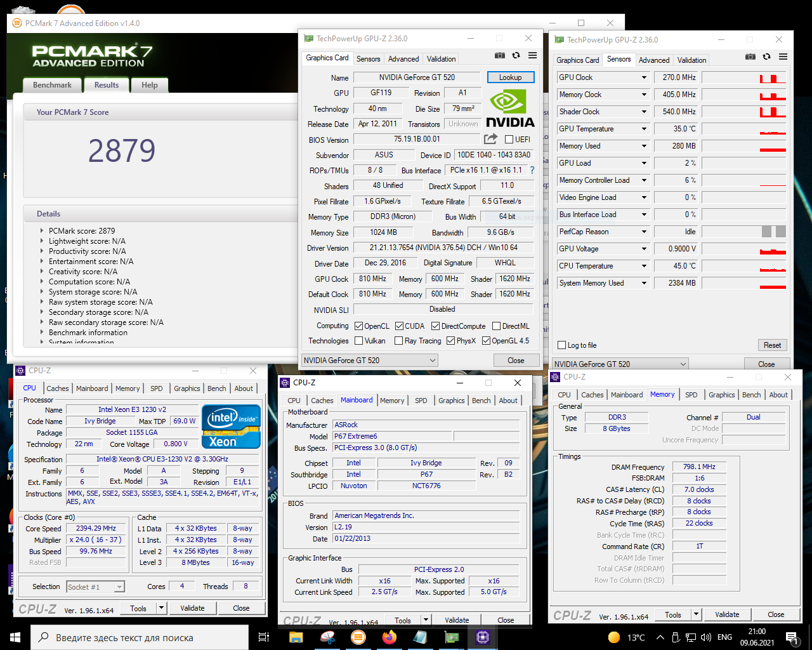Toggle the Ray Tracing checkbox
812x650 pixels.
coord(398,340)
